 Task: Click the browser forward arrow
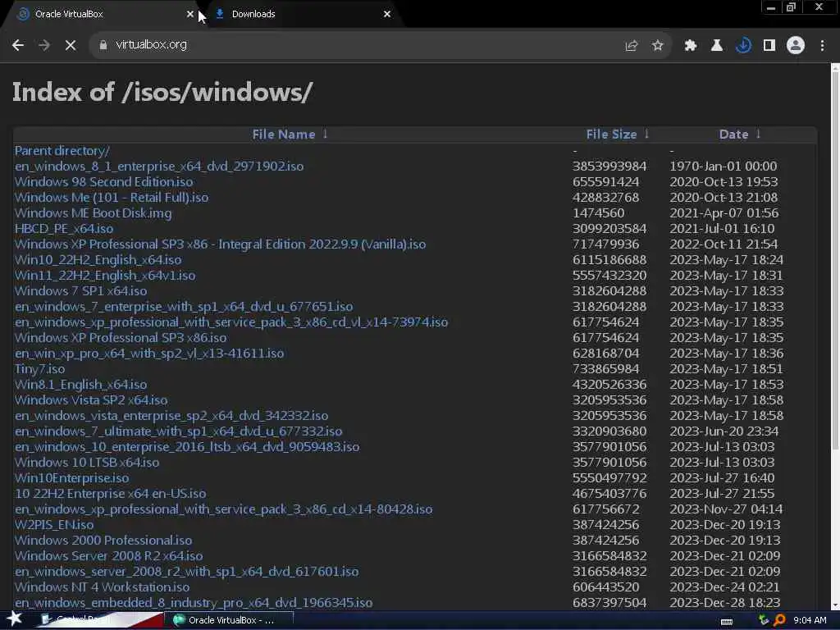(x=44, y=45)
